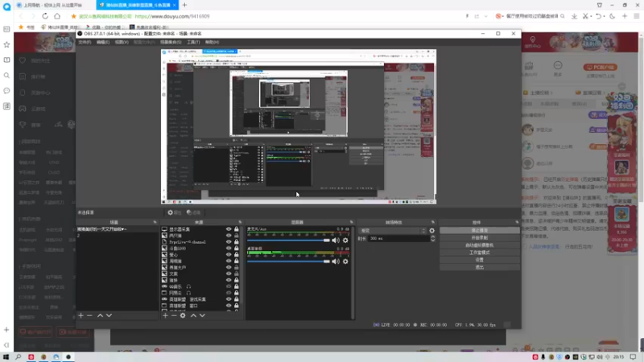Image resolution: width=644 pixels, height=362 pixels.
Task: Toggle visibility eye of display capture source (first row)
Action: (x=229, y=229)
